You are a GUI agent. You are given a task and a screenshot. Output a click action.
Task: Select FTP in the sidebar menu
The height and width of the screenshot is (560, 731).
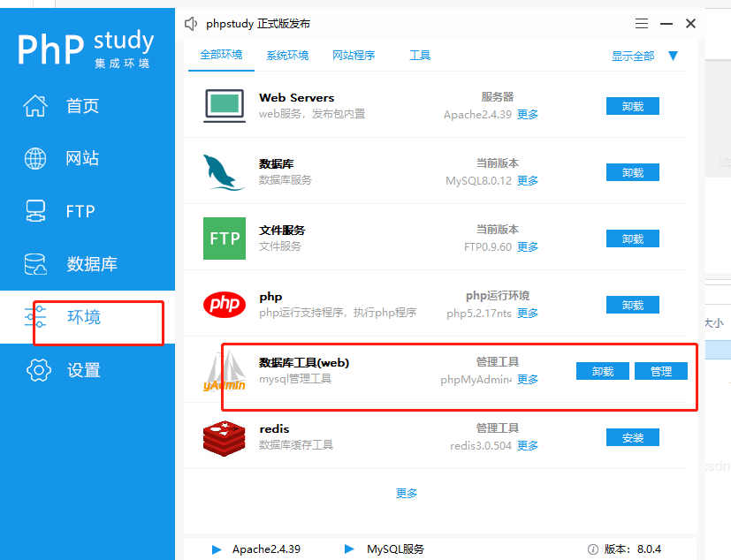[80, 211]
